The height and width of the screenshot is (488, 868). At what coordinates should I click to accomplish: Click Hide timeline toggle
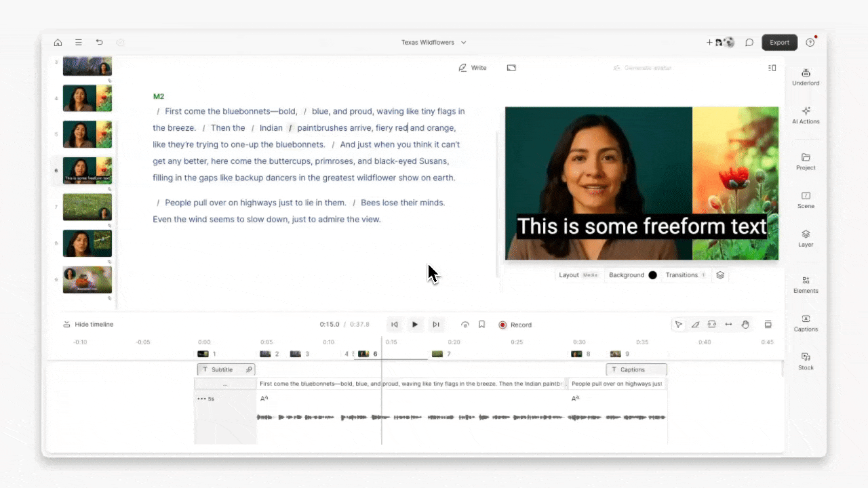coord(88,325)
